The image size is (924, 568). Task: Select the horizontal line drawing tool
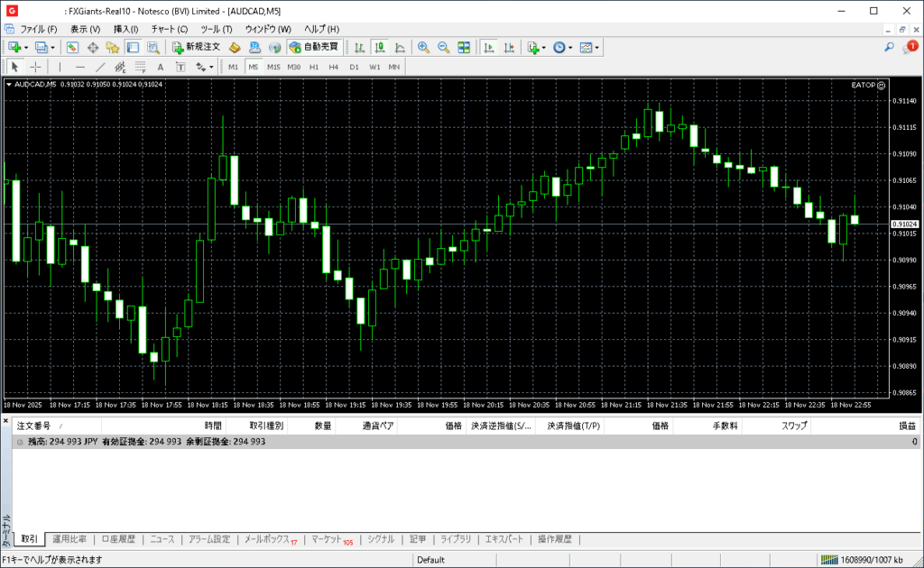(80, 67)
